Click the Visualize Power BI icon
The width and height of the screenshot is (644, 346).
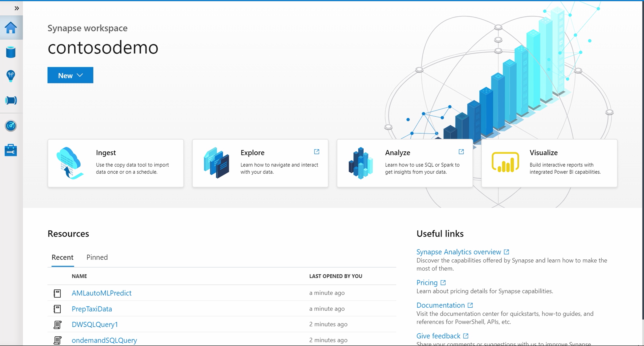click(x=505, y=162)
